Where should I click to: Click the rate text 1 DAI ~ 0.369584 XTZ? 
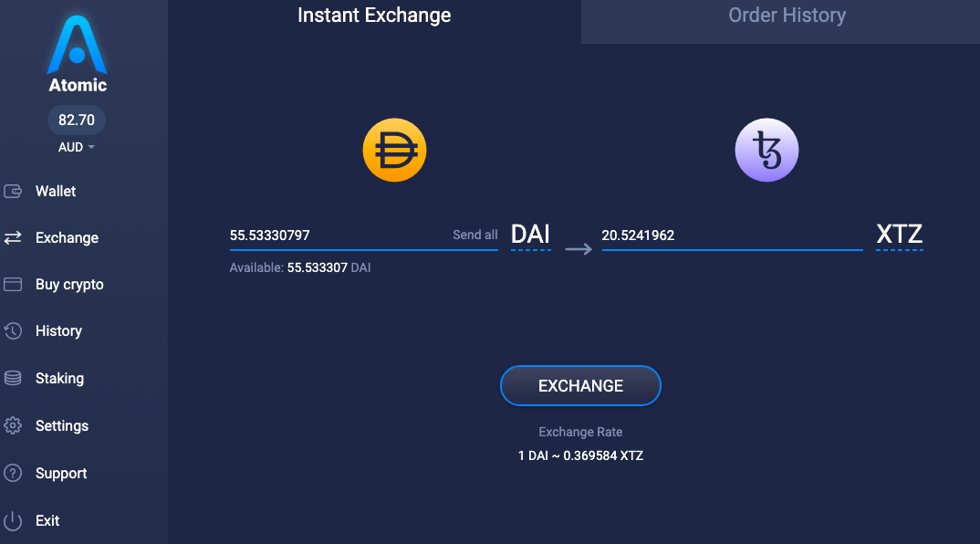[580, 455]
